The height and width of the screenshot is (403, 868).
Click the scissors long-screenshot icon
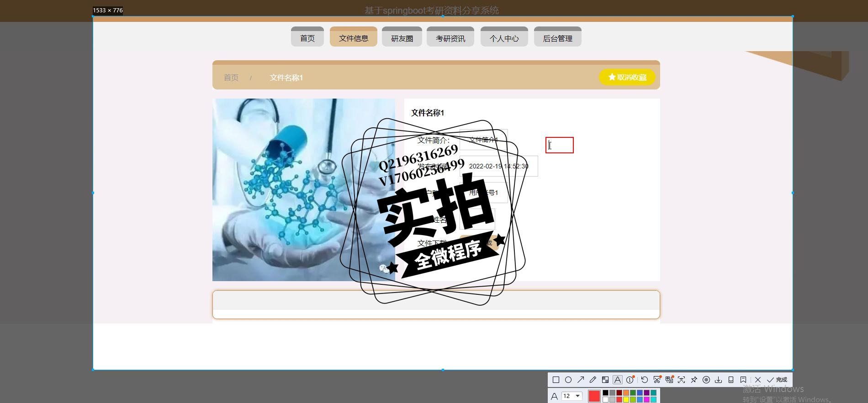[657, 380]
